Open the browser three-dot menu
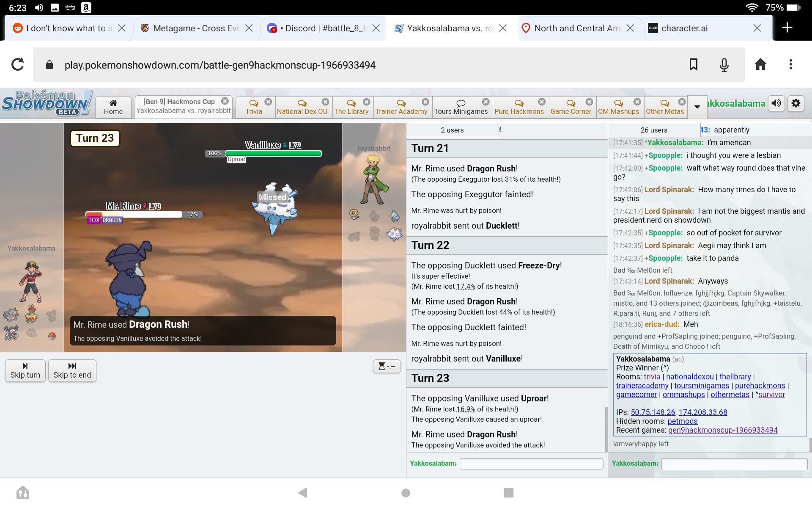Screen dimensions: 812x508 (x=790, y=65)
